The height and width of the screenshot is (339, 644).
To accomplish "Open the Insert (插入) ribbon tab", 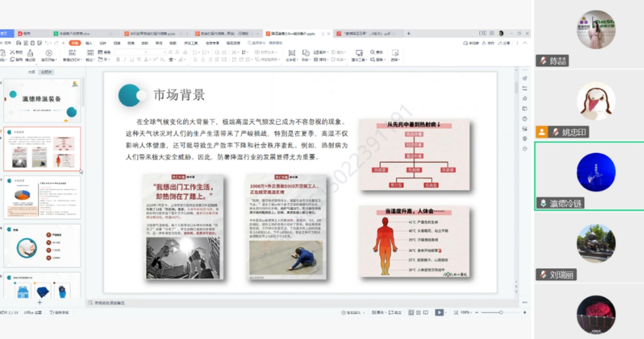I will coord(89,43).
